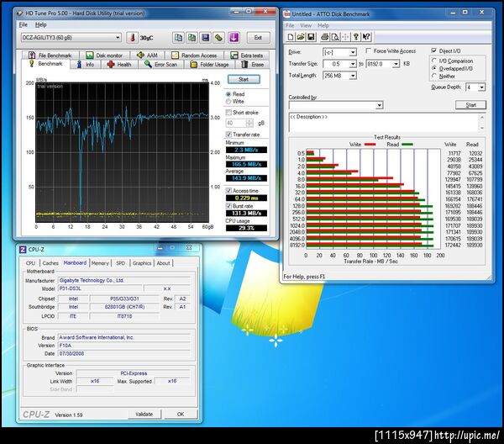Select the Write radio button in HD Tune
Screen dimensions: 504x444
coord(228,102)
